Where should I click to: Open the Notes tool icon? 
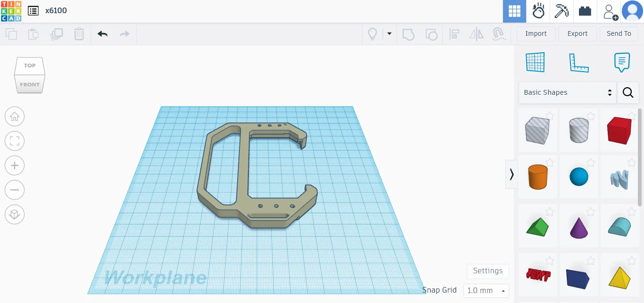(622, 62)
